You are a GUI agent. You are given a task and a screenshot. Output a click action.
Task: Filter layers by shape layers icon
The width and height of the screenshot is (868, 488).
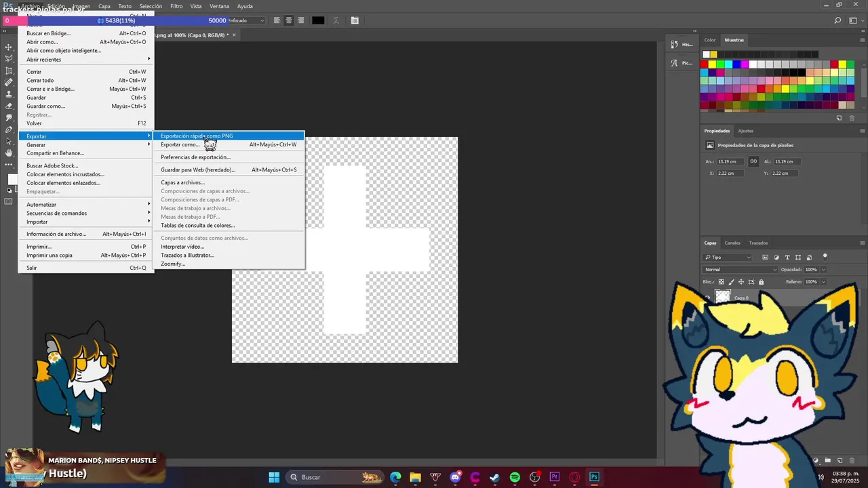tap(798, 258)
